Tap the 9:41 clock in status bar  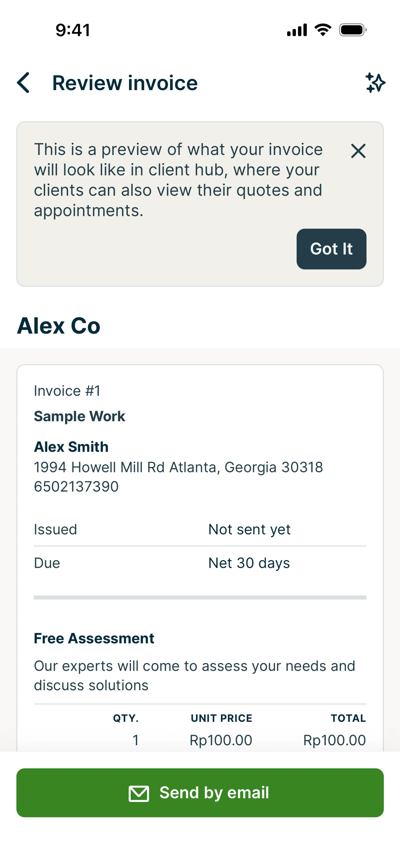point(73,30)
